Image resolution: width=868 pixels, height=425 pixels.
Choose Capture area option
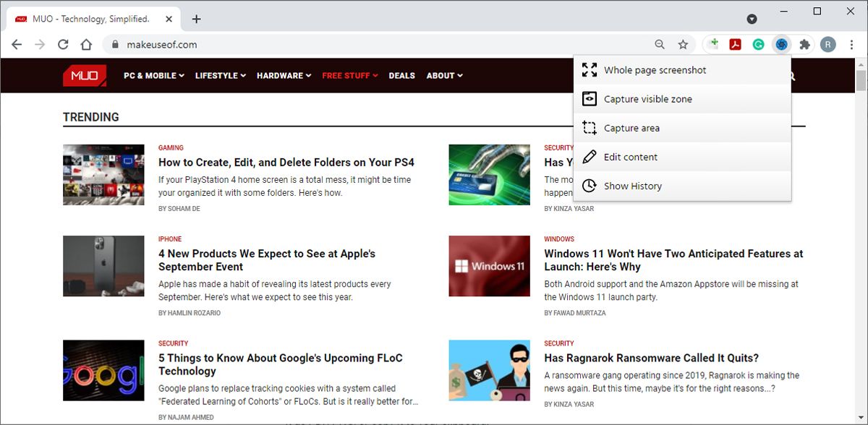[x=682, y=128]
